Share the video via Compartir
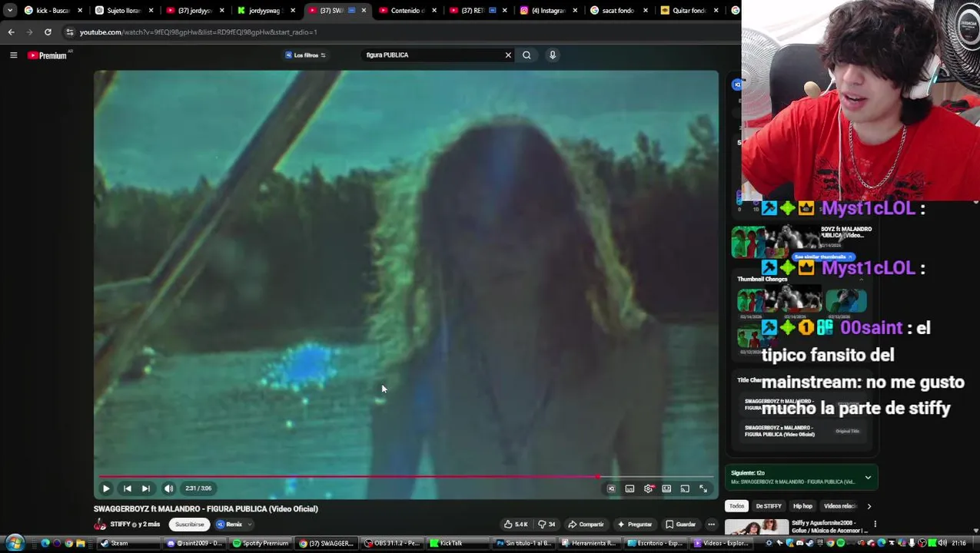This screenshot has width=980, height=553. click(x=586, y=525)
